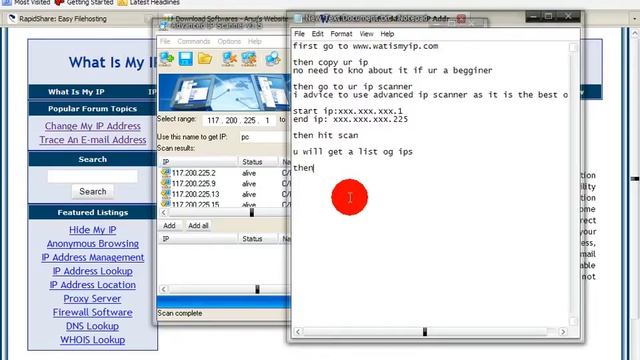Click the webpage search text field

(93, 176)
